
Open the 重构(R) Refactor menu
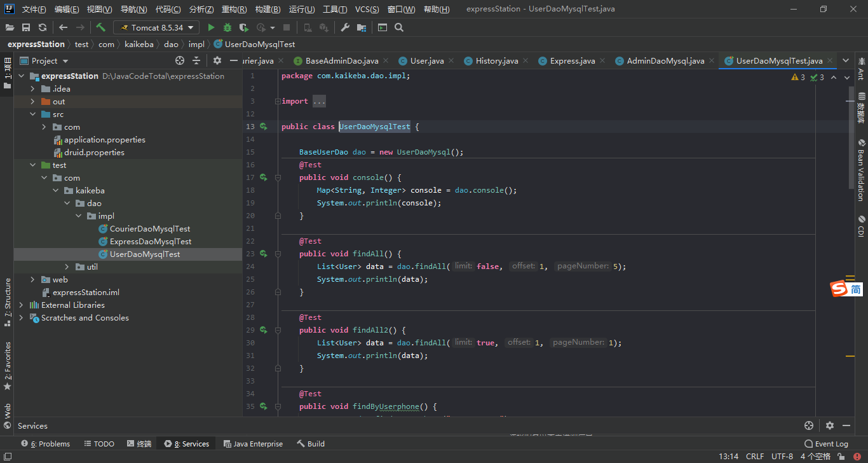coord(234,10)
